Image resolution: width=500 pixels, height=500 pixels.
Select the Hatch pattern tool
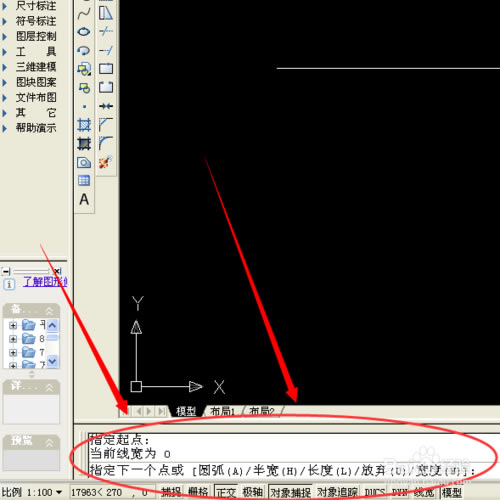coord(84,125)
